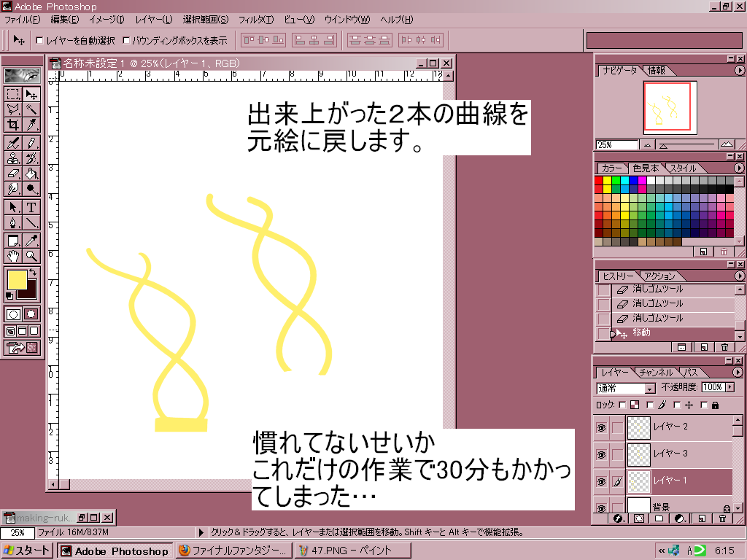Select the Magic Wand tool

pyautogui.click(x=32, y=109)
